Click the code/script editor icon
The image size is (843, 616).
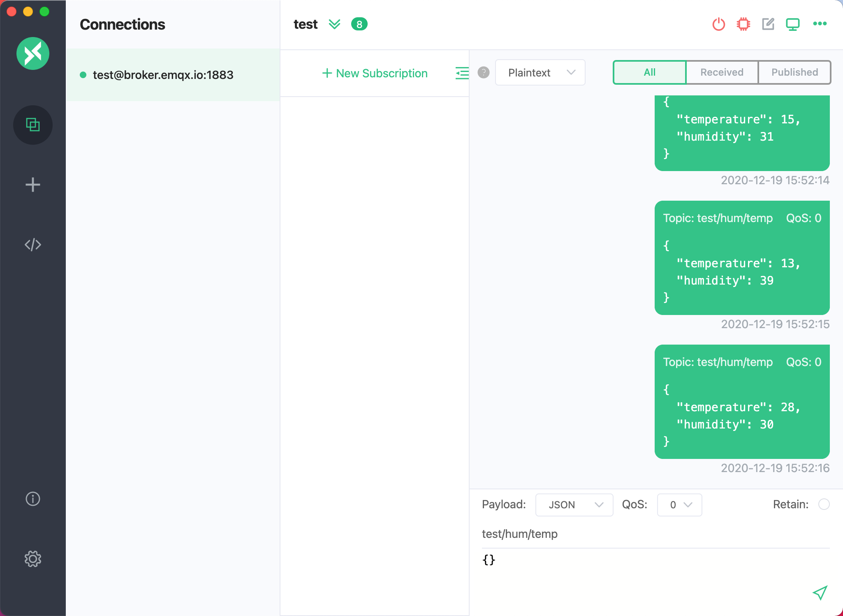(33, 245)
